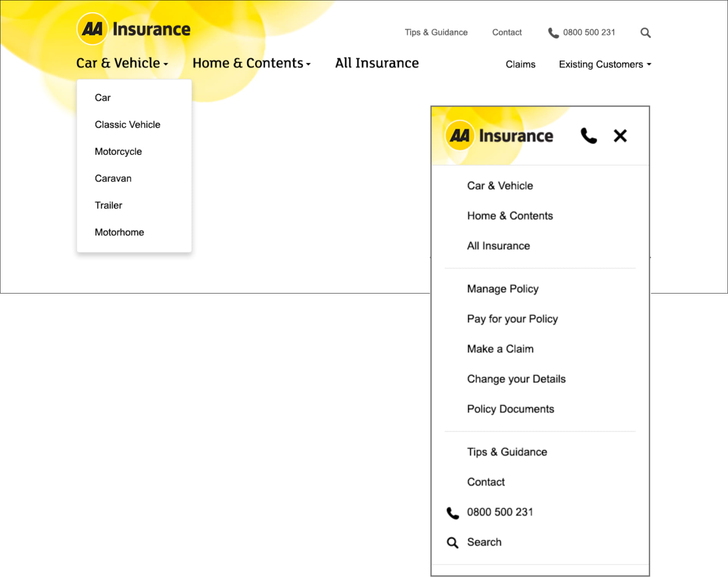The image size is (728, 577).
Task: Open the Tips & Guidance link in desktop header
Action: pyautogui.click(x=436, y=32)
